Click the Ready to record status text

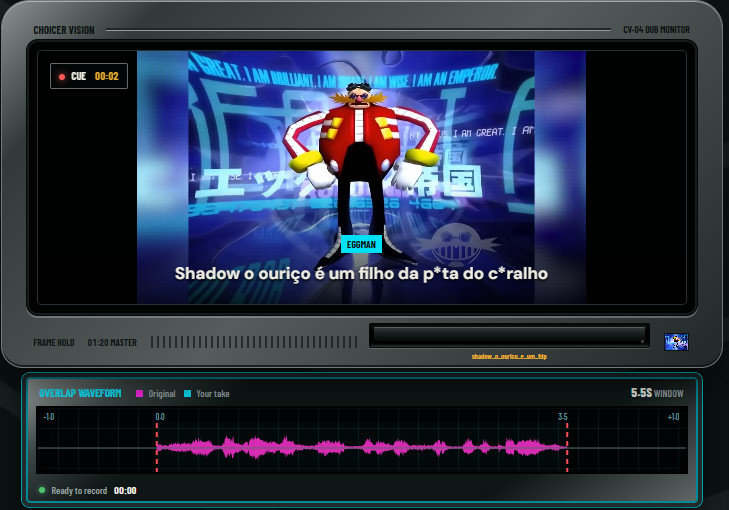coord(79,490)
